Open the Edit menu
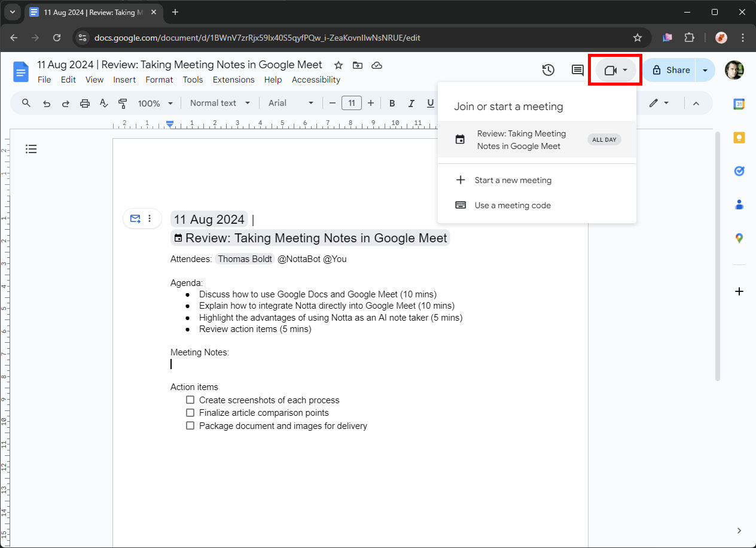Viewport: 756px width, 548px height. coord(68,80)
